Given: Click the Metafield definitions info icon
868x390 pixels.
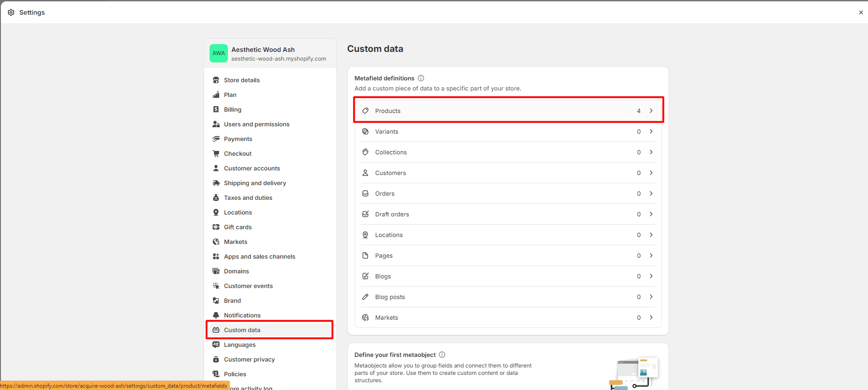Looking at the screenshot, I should (421, 78).
